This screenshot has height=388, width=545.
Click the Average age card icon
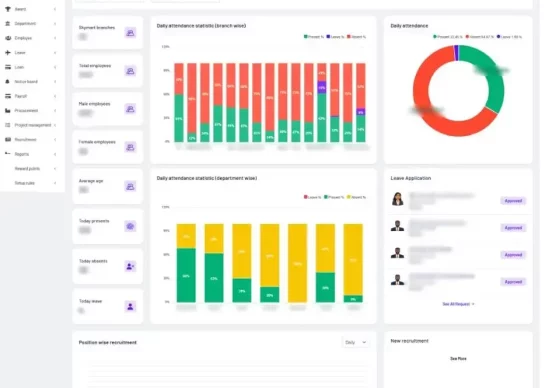pyautogui.click(x=130, y=186)
